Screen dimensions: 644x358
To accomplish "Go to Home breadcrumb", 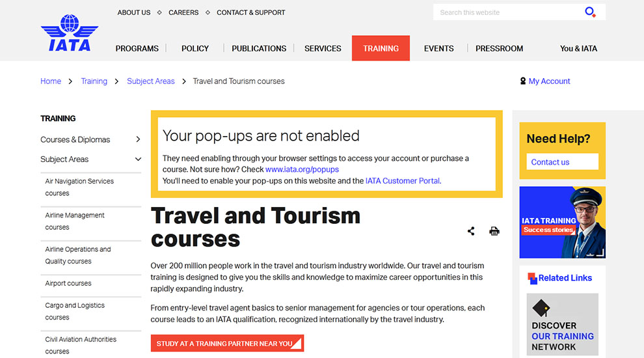I will (51, 81).
